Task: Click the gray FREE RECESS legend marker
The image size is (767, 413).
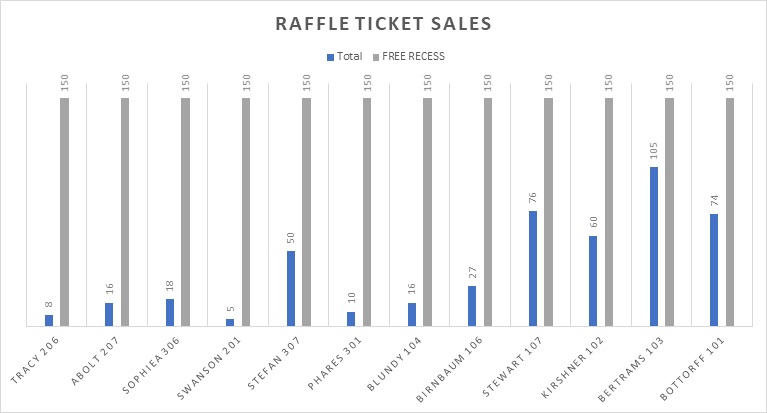Action: pyautogui.click(x=376, y=56)
